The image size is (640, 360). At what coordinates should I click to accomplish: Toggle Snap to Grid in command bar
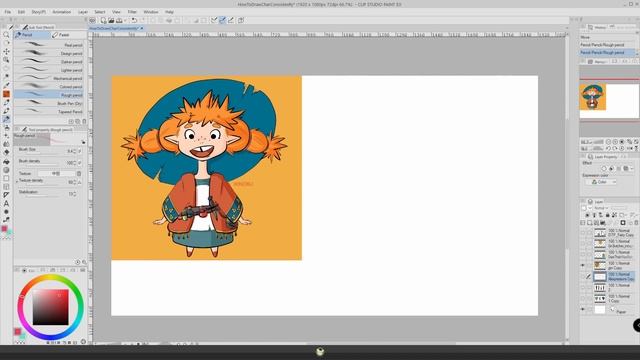coord(231,20)
